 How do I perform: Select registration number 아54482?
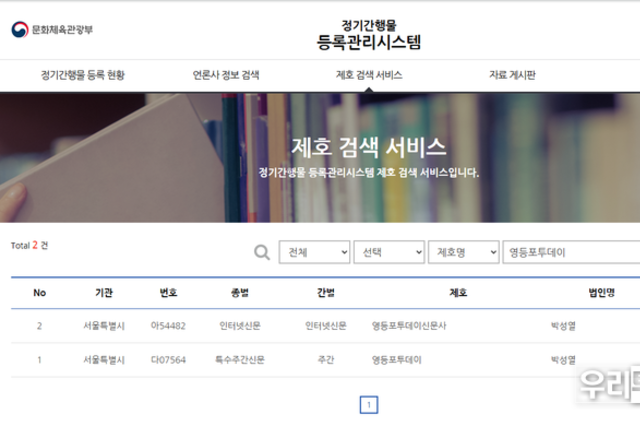168,326
